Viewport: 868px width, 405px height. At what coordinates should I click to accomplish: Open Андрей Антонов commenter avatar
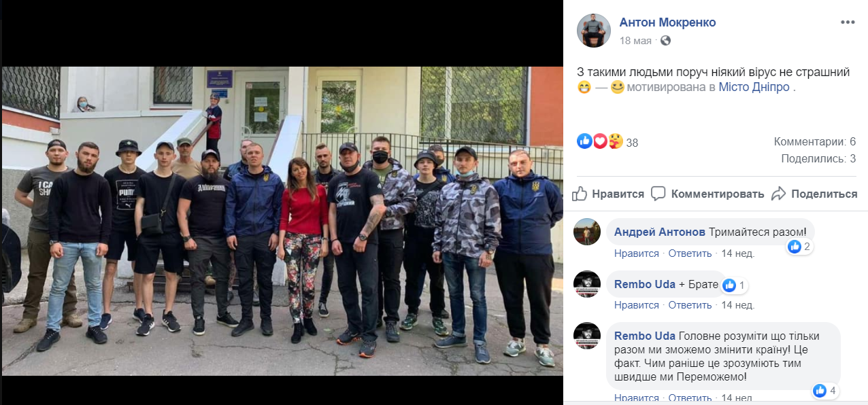coord(587,232)
